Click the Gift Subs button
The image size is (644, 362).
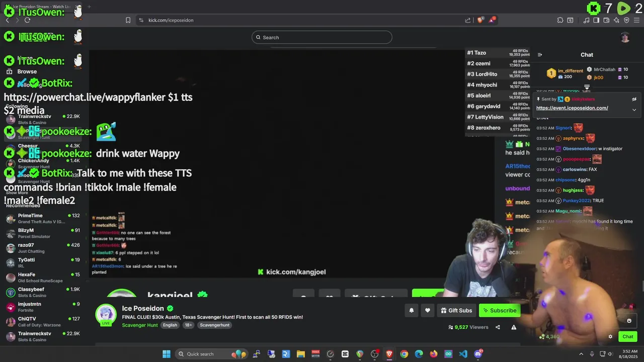click(456, 310)
